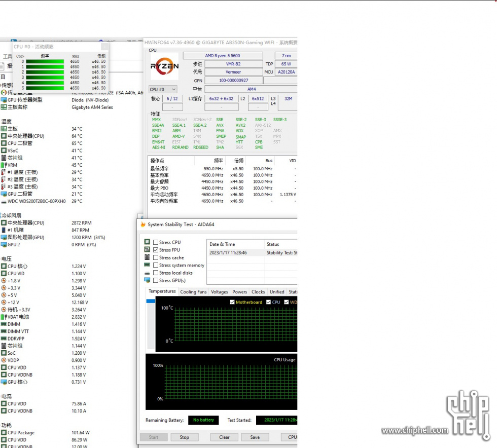Viewport: 497px width, 448px height.
Task: Click the Clear button
Action: 224,437
